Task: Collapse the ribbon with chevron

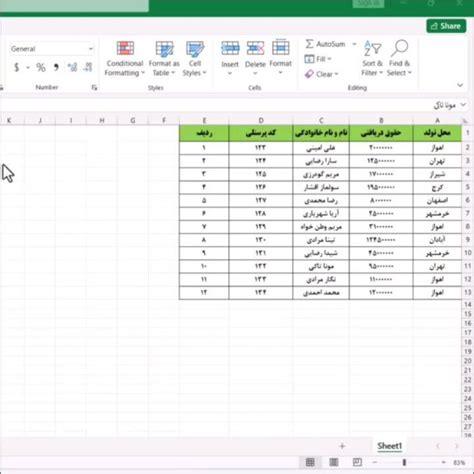Action: pos(460,85)
